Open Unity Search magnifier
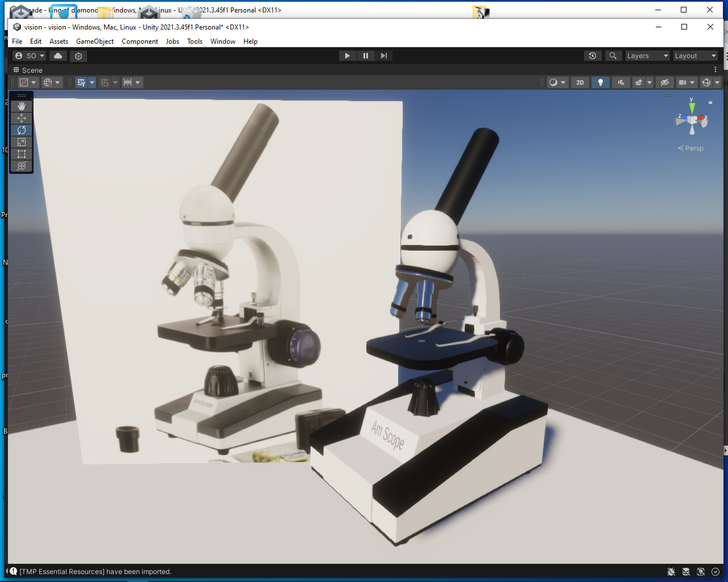728x582 pixels. [613, 56]
